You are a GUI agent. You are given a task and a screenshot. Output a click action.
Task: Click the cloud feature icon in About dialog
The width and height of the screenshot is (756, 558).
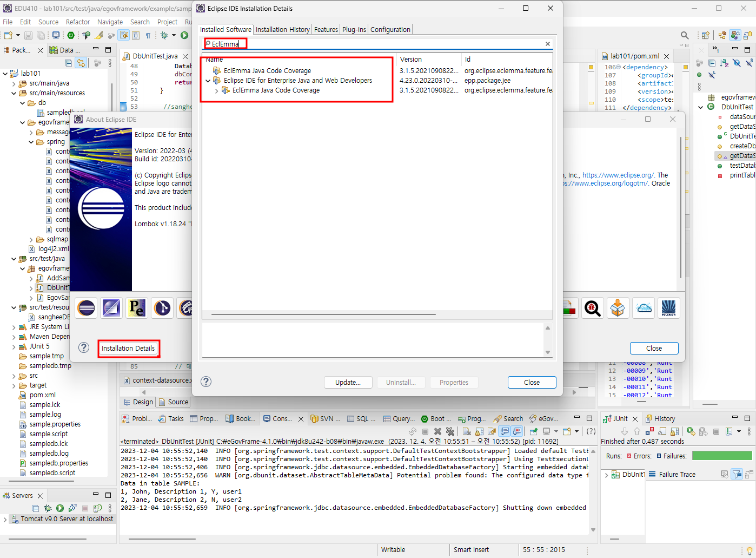pyautogui.click(x=644, y=308)
